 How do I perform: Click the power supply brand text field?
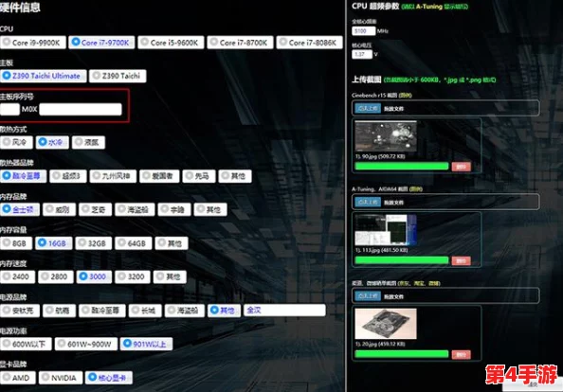[284, 311]
